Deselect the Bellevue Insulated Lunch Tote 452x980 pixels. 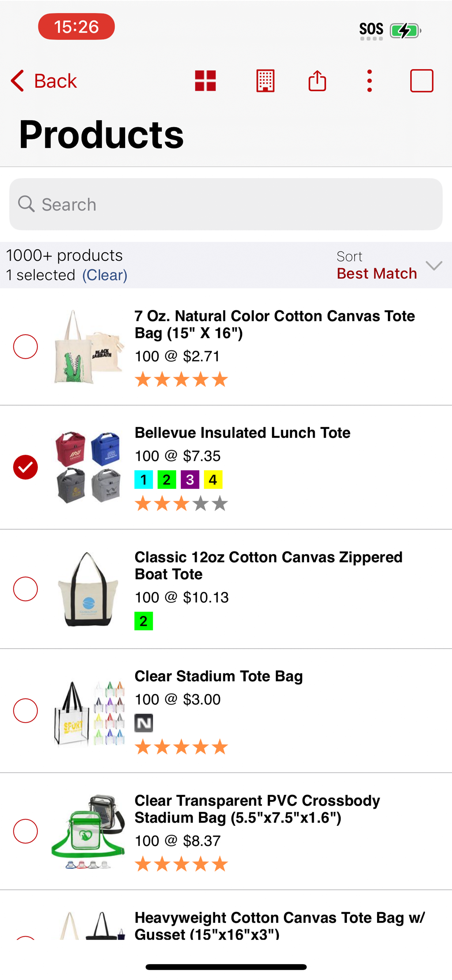pos(26,467)
